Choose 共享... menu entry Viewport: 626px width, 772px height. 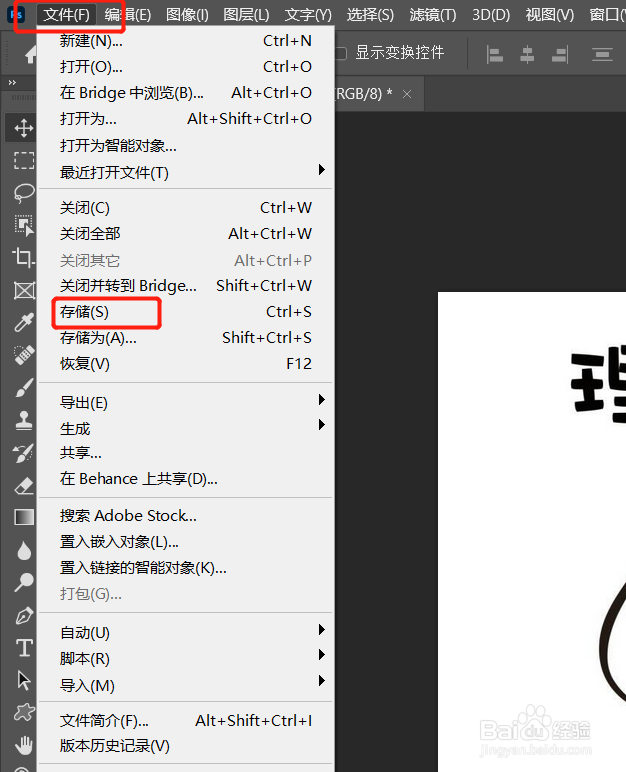(x=186, y=453)
